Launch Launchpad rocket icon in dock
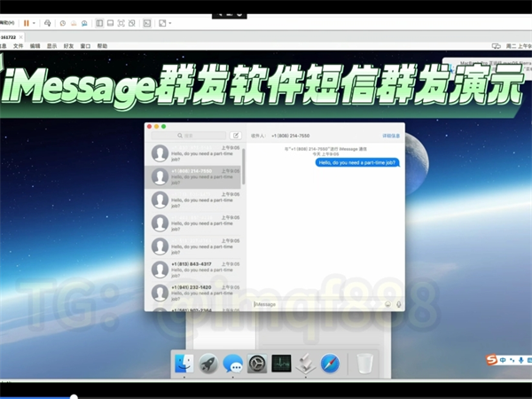Image resolution: width=532 pixels, height=399 pixels. (208, 362)
